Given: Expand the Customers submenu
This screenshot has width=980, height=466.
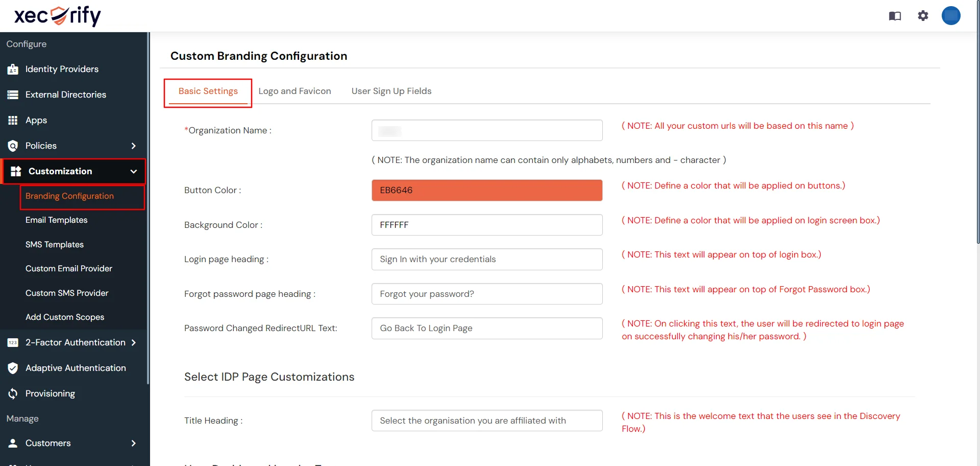Looking at the screenshot, I should click(x=133, y=443).
